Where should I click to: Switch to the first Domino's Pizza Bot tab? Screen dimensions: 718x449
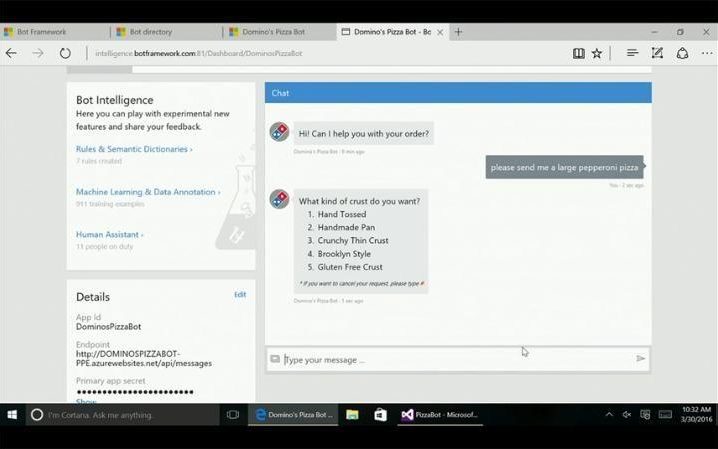tap(280, 32)
